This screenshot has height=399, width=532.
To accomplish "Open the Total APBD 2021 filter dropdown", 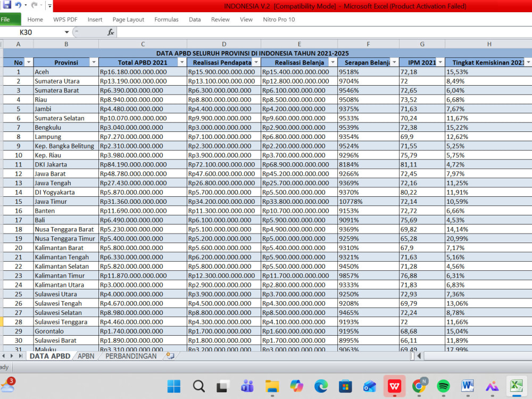I will [x=182, y=62].
